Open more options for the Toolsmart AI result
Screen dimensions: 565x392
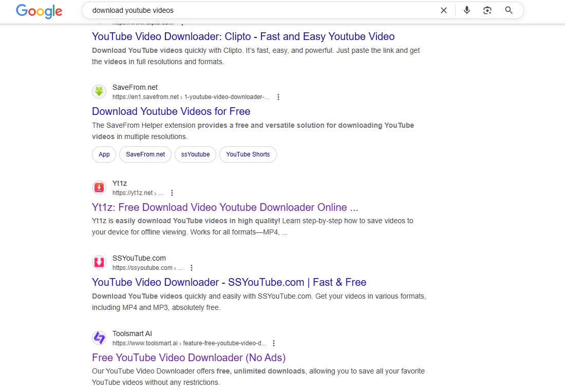click(273, 343)
